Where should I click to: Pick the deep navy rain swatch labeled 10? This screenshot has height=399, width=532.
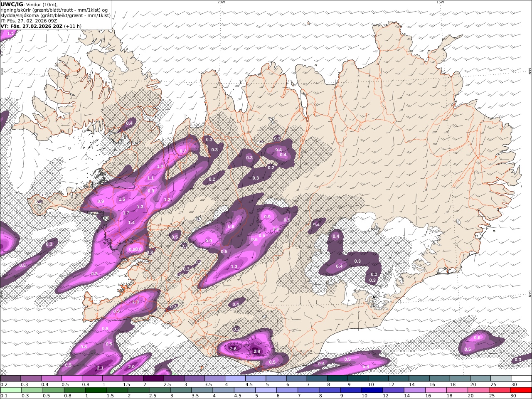pos(372,390)
